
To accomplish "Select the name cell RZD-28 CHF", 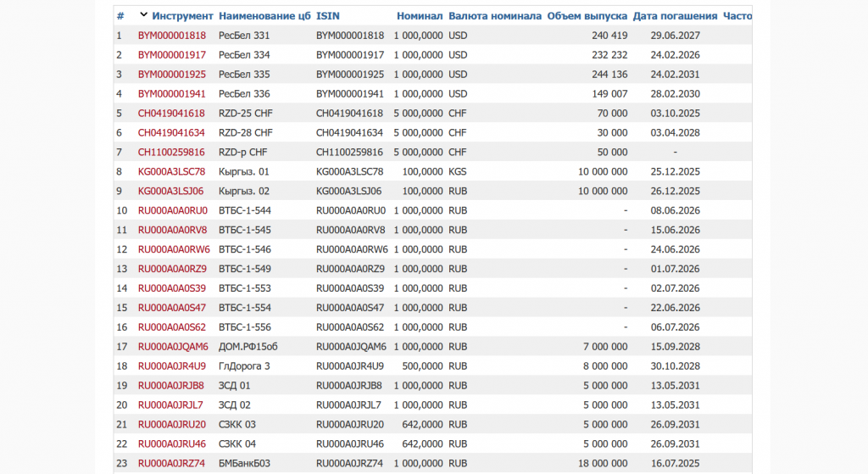I will (246, 132).
